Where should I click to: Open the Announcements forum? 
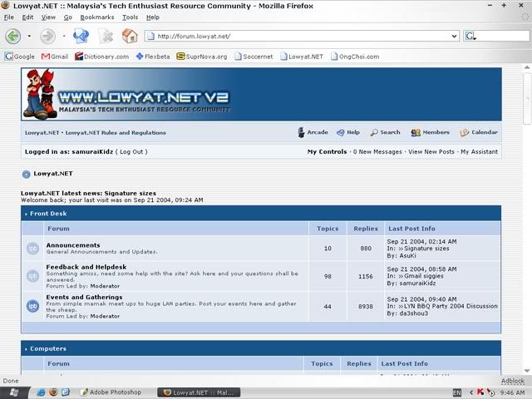pyautogui.click(x=73, y=245)
